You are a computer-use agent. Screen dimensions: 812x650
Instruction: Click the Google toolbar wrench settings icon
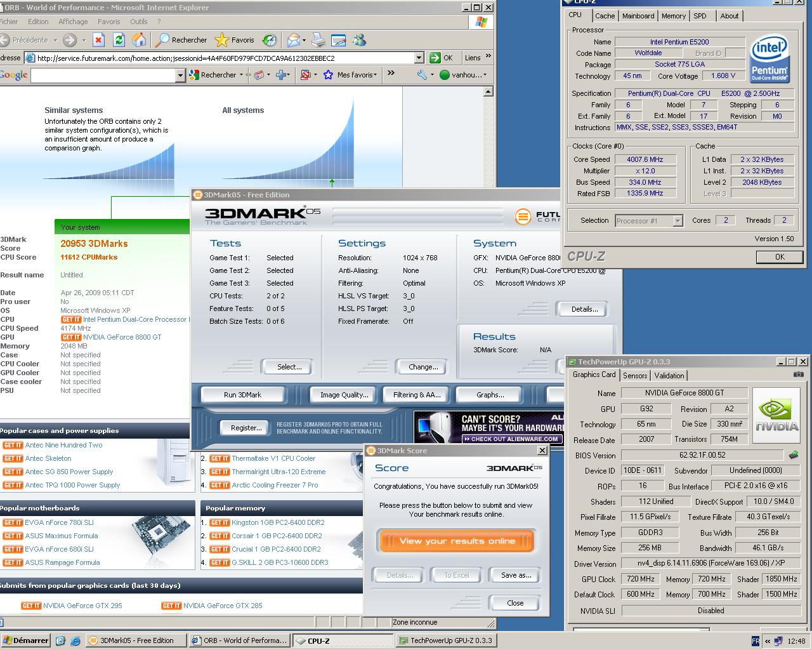point(422,75)
